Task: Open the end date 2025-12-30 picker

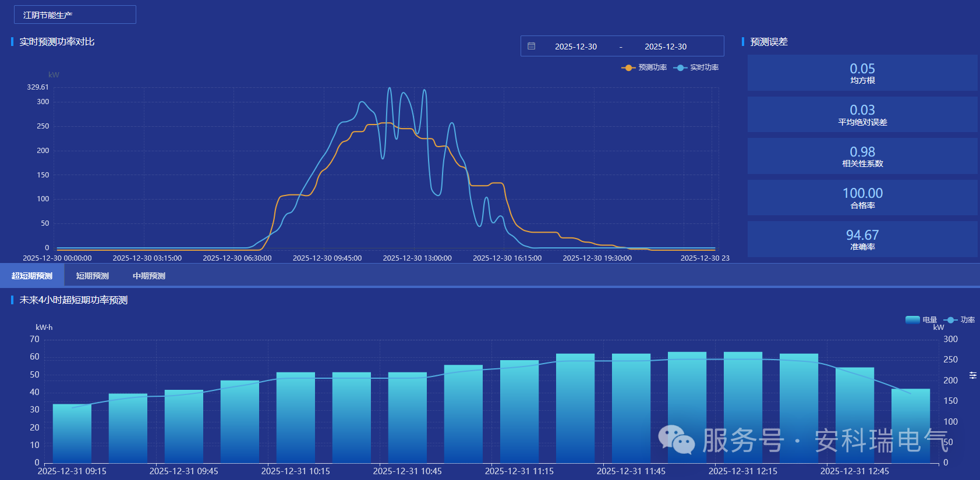Action: pyautogui.click(x=665, y=47)
